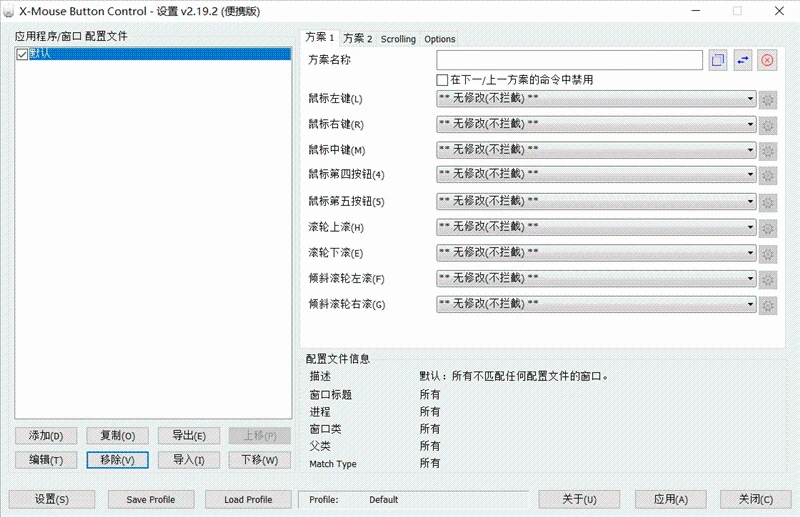The width and height of the screenshot is (800, 517).
Task: Open gear settings for 倾斜滚轮右滚 row
Action: click(x=768, y=304)
